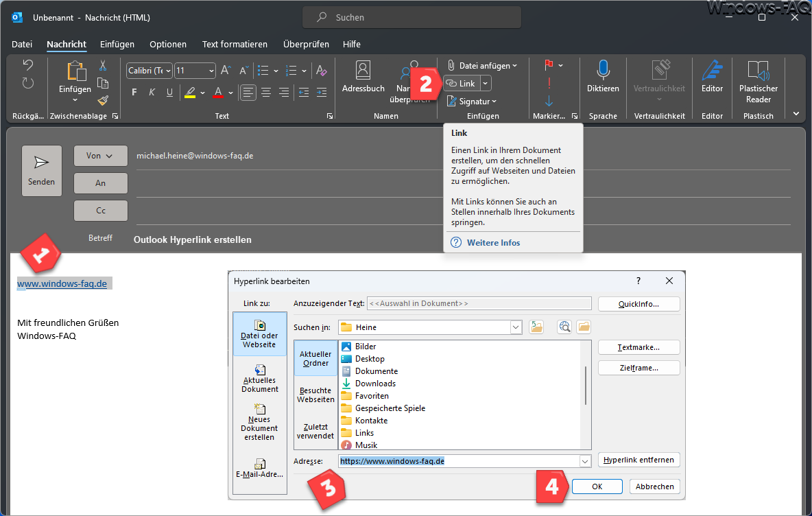Switch to the Einfügen ribbon tab

click(x=117, y=44)
